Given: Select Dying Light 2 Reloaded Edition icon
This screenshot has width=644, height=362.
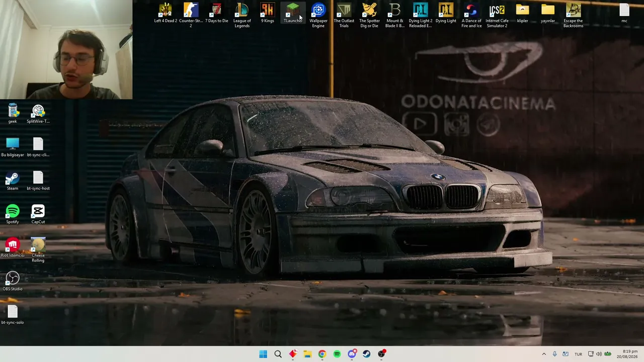Looking at the screenshot, I should point(421,16).
